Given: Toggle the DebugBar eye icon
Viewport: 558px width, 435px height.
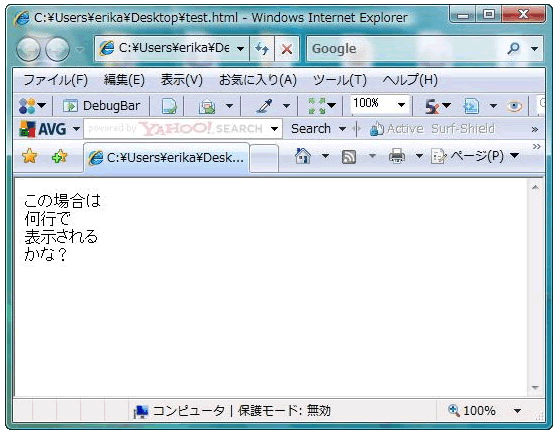Looking at the screenshot, I should pyautogui.click(x=514, y=106).
